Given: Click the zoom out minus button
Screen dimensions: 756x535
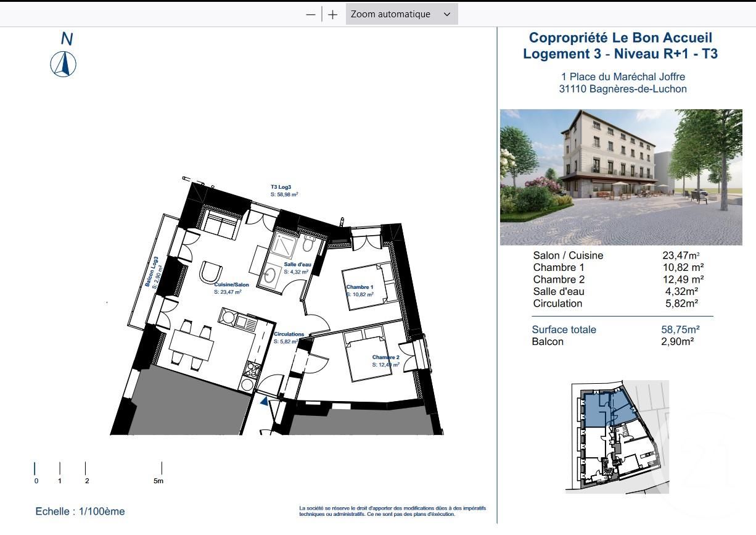Looking at the screenshot, I should (311, 14).
